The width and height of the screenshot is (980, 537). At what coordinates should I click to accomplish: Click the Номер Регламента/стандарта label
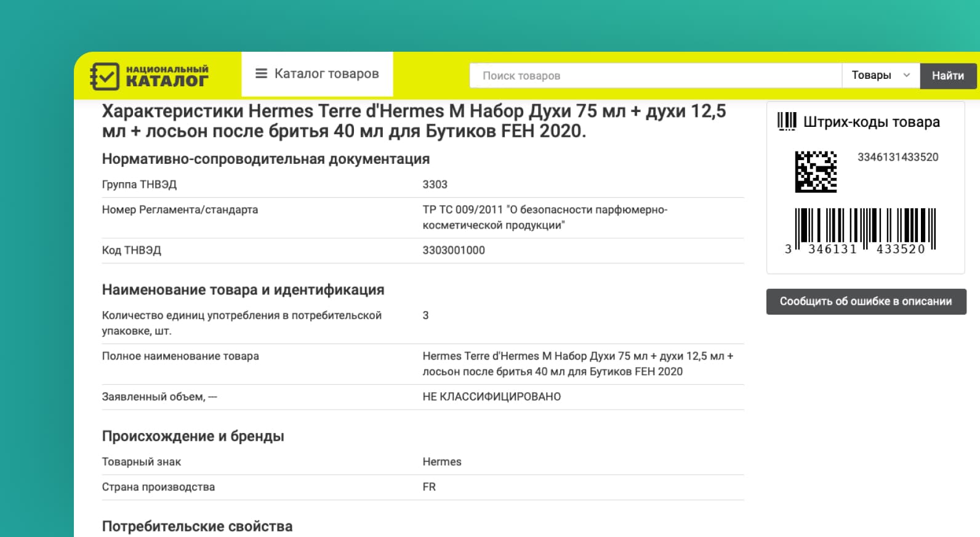point(180,209)
